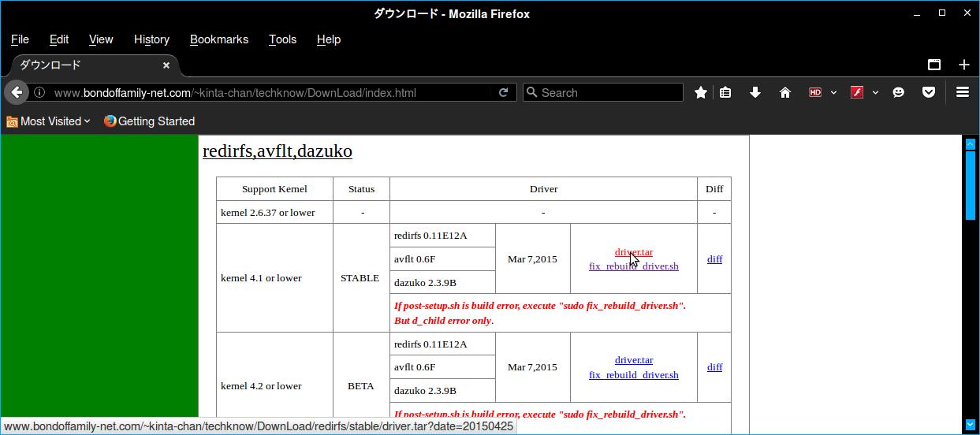Go to the Home page
980x435 pixels.
tap(784, 92)
